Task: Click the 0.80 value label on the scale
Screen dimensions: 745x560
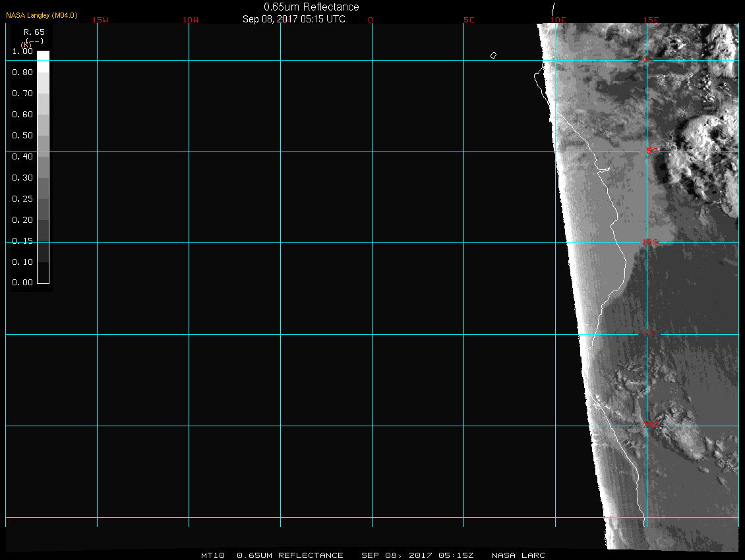Action: (x=22, y=72)
